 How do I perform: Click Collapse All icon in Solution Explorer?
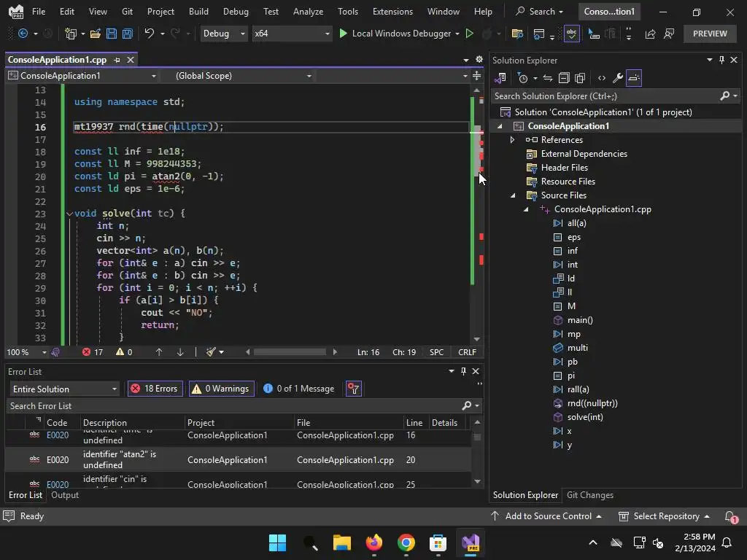pos(564,77)
